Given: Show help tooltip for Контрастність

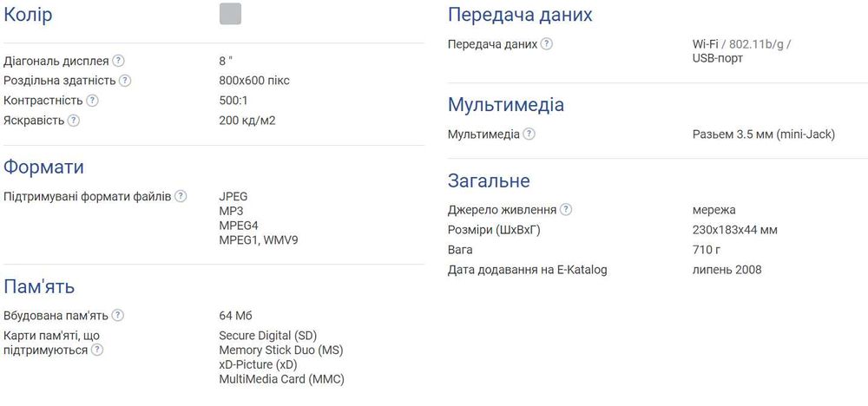Looking at the screenshot, I should click(x=93, y=101).
